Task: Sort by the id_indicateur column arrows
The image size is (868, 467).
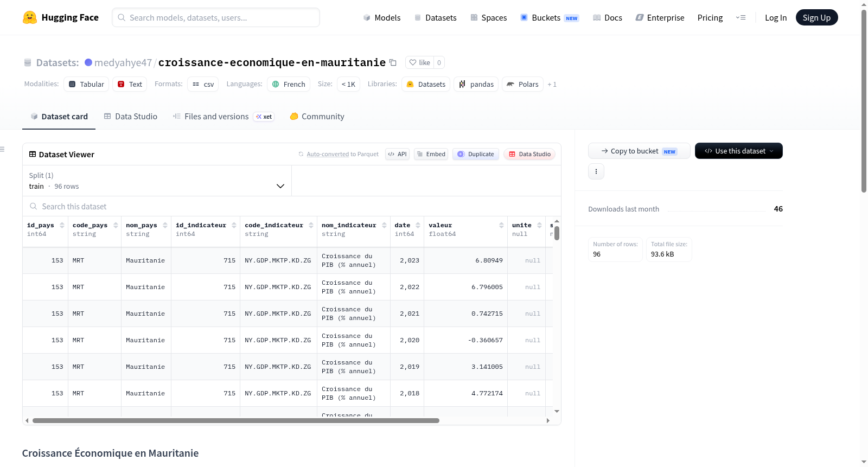Action: pos(234,225)
